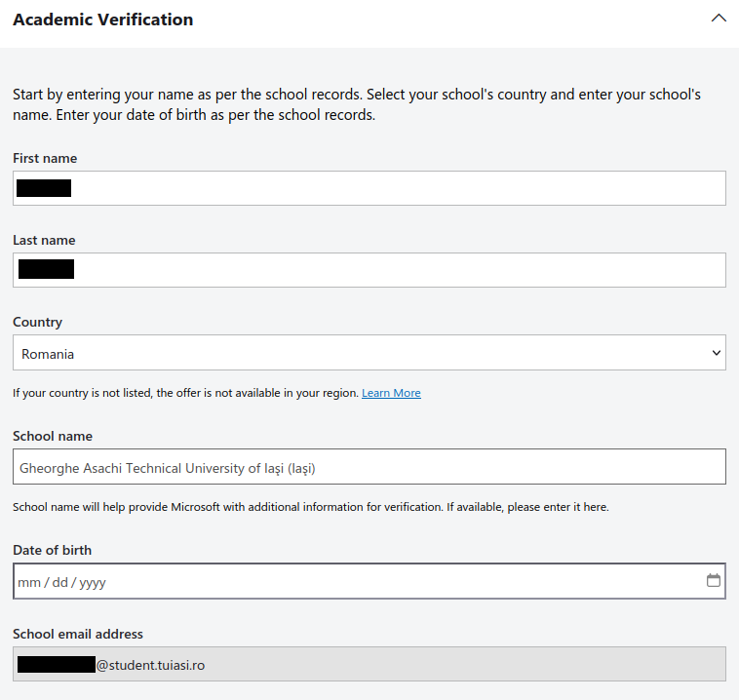Click the country not listed notice text

pyautogui.click(x=185, y=393)
